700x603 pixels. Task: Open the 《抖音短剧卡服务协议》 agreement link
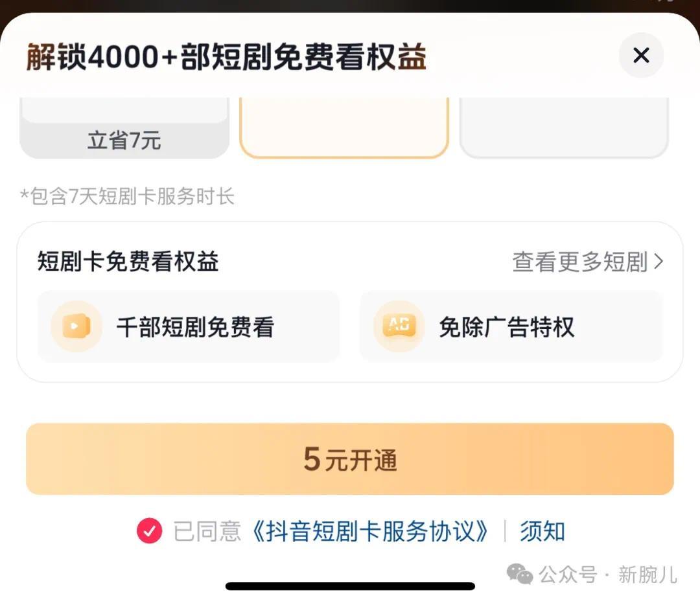click(369, 530)
